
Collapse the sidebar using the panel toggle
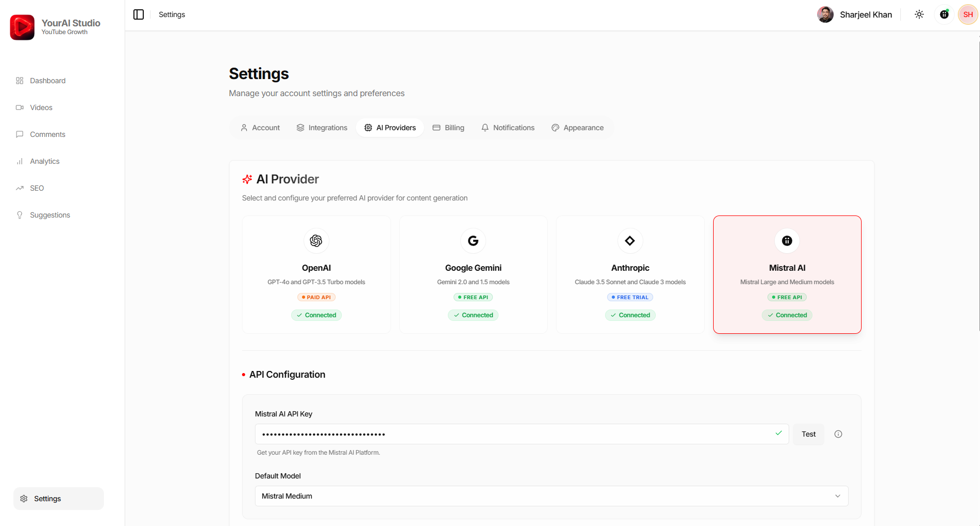pos(139,14)
